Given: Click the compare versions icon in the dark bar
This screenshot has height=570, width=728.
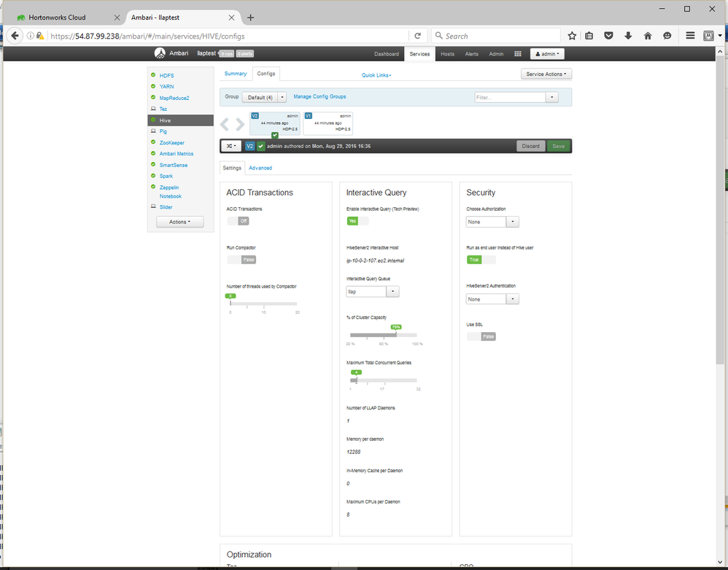Looking at the screenshot, I should click(231, 146).
